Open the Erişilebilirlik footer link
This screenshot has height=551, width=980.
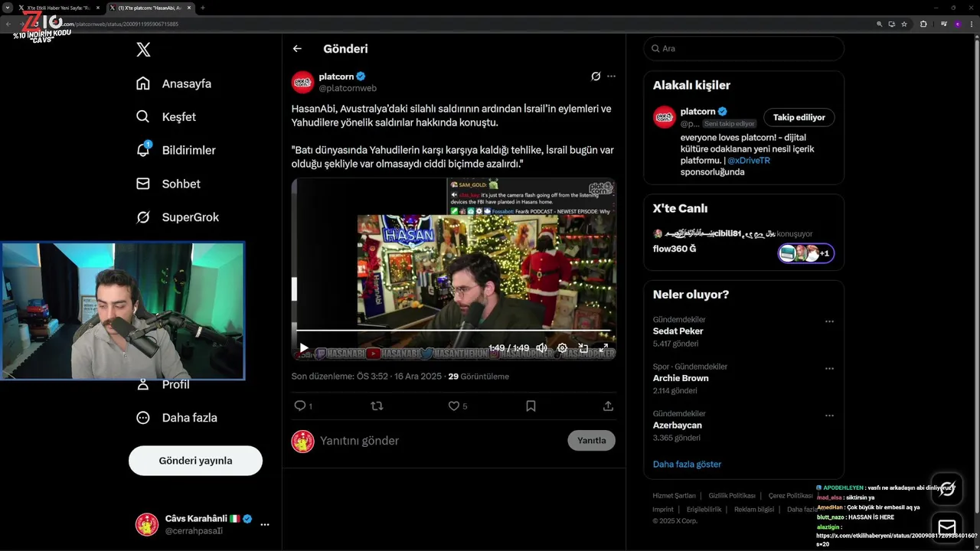(704, 509)
